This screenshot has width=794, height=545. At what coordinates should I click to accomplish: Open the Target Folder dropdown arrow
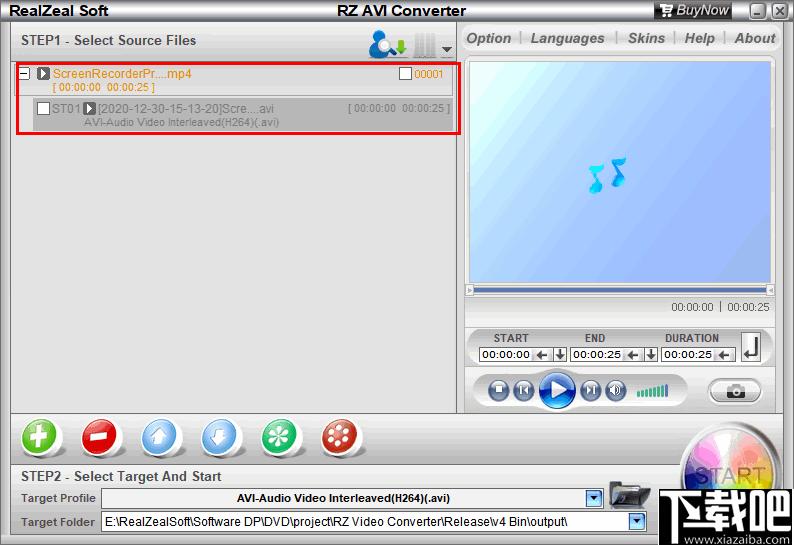(637, 521)
